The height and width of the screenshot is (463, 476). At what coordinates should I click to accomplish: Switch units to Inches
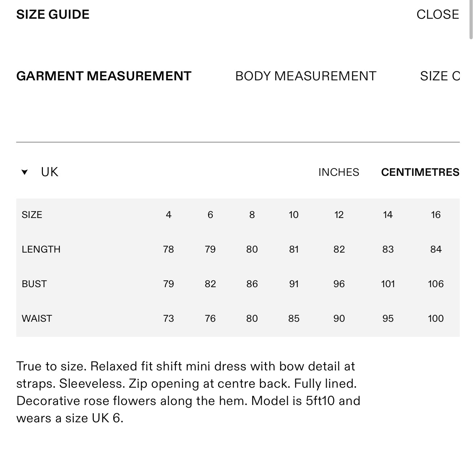click(339, 172)
